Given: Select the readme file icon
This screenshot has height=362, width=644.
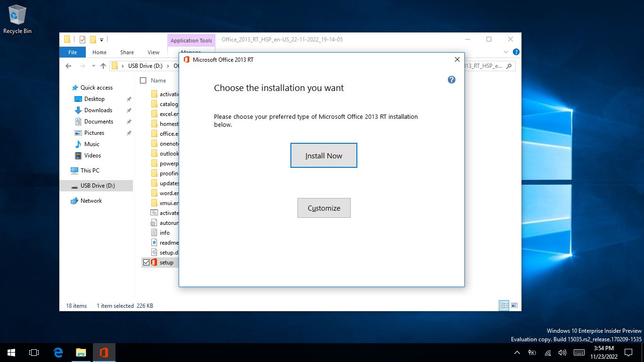Looking at the screenshot, I should click(x=154, y=242).
